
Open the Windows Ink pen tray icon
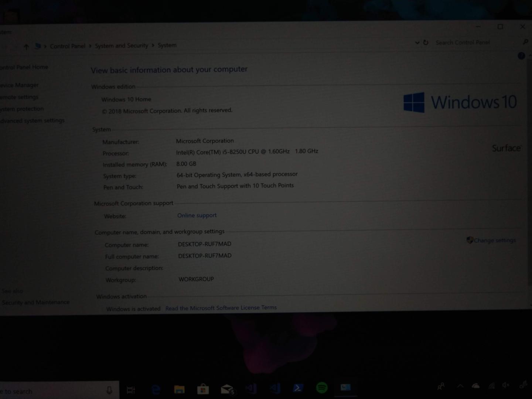(x=523, y=385)
